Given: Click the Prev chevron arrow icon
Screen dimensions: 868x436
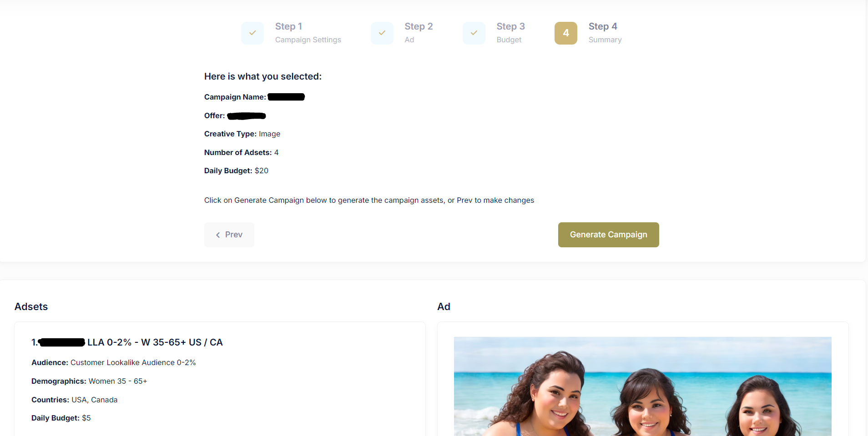Looking at the screenshot, I should [x=218, y=235].
